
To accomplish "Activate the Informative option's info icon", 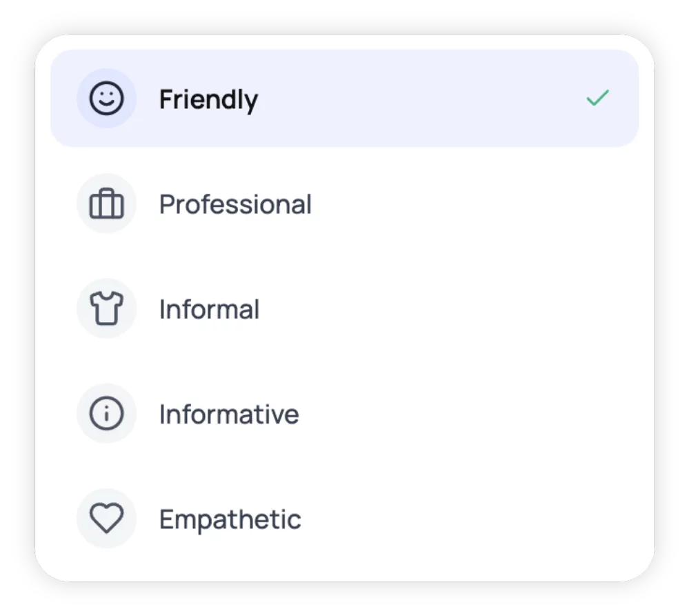I will click(x=107, y=414).
